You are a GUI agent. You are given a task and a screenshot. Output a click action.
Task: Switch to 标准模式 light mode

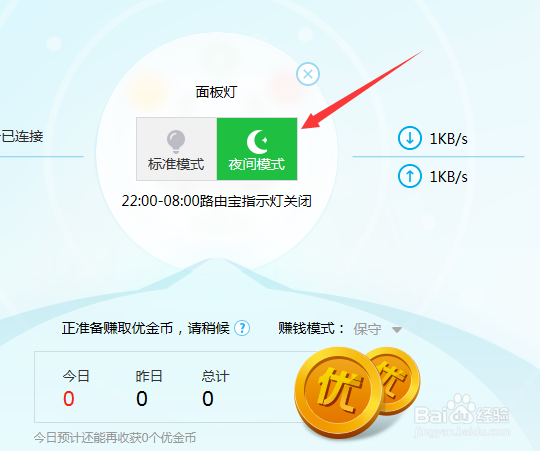176,149
